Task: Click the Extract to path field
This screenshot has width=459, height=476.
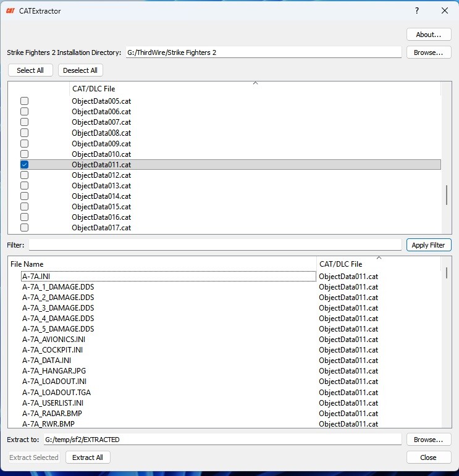Action: pyautogui.click(x=222, y=440)
